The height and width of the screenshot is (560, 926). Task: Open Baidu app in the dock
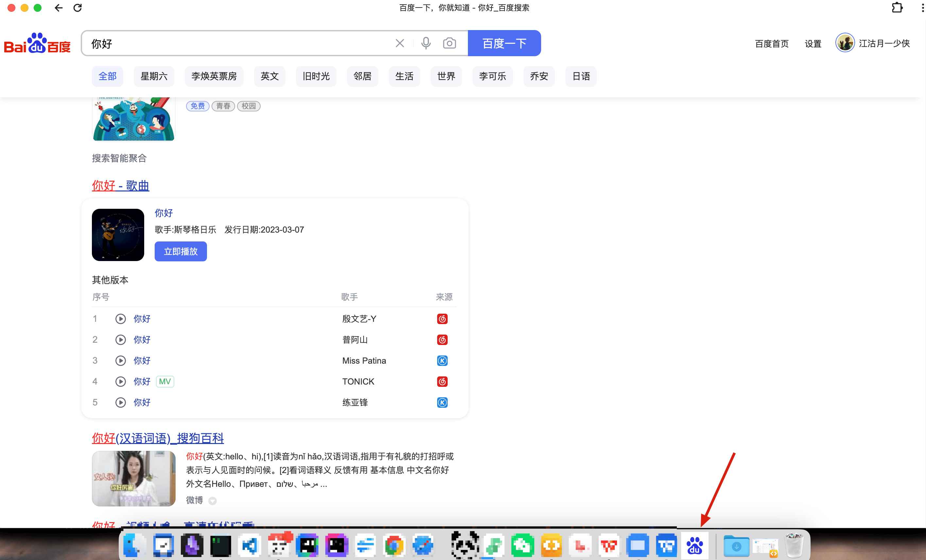click(x=694, y=545)
